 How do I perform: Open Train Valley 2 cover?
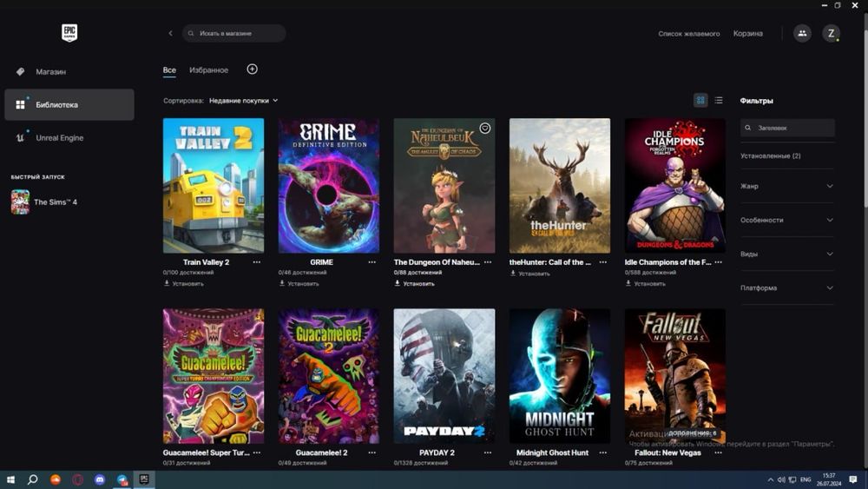click(214, 186)
